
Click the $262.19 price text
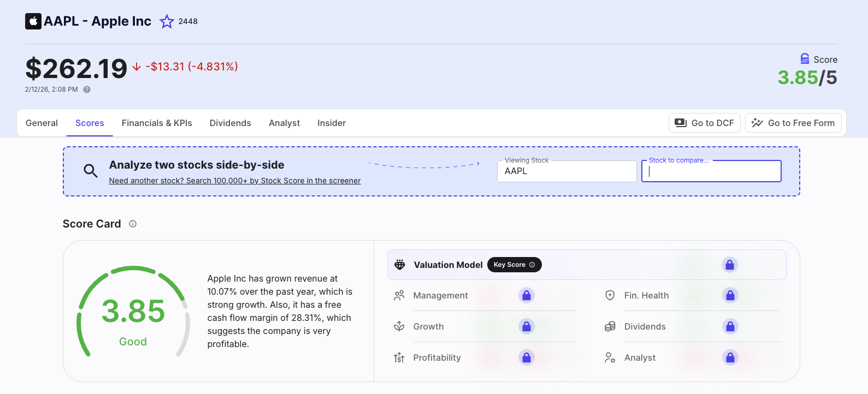pyautogui.click(x=76, y=69)
